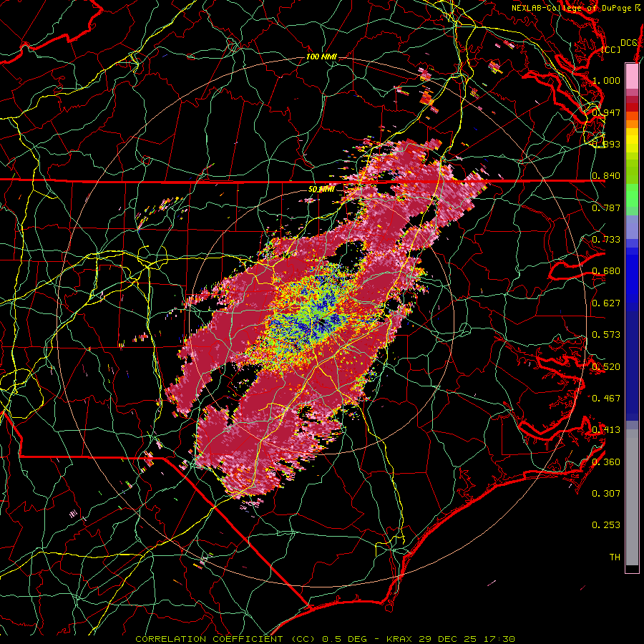The image size is (644, 644).
Task: Click the 50 NMI range ring label
Action: coord(321,190)
